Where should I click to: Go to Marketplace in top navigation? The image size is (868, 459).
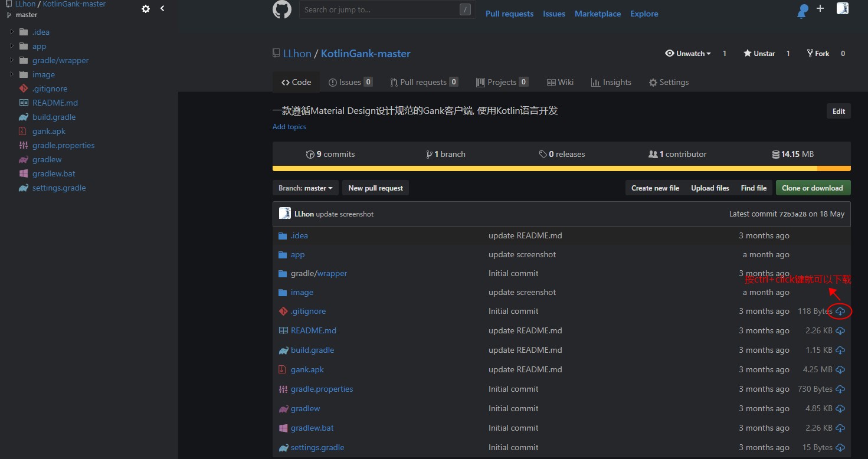point(598,14)
